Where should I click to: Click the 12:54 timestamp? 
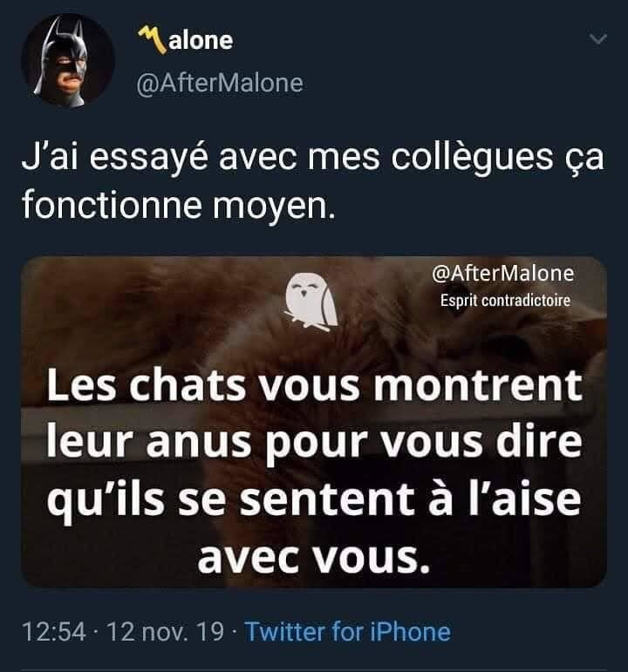[54, 632]
